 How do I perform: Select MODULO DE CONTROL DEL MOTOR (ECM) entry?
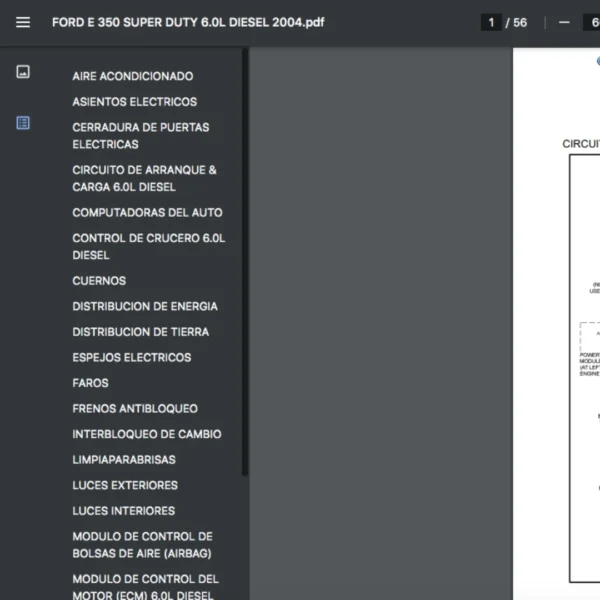pos(146,587)
